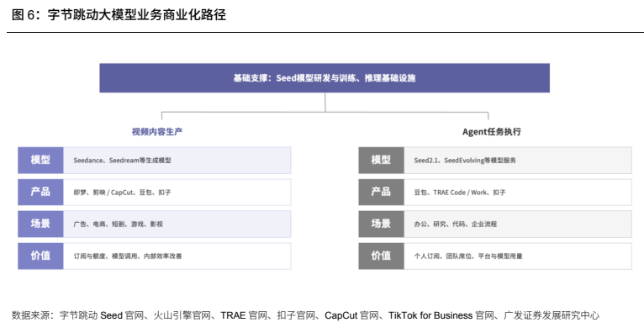Screen dimensions: 644x333
Task: Select the '视频内容生产' heading
Action: [157, 132]
